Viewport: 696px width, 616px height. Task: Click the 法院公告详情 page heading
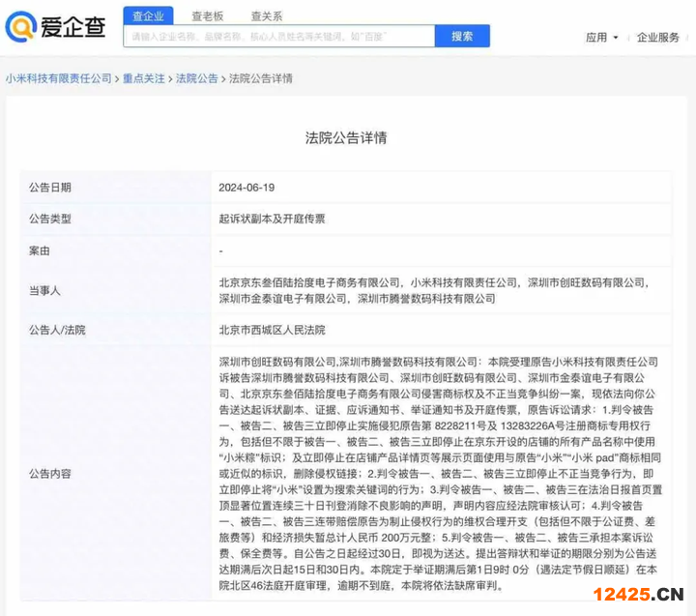pos(346,137)
